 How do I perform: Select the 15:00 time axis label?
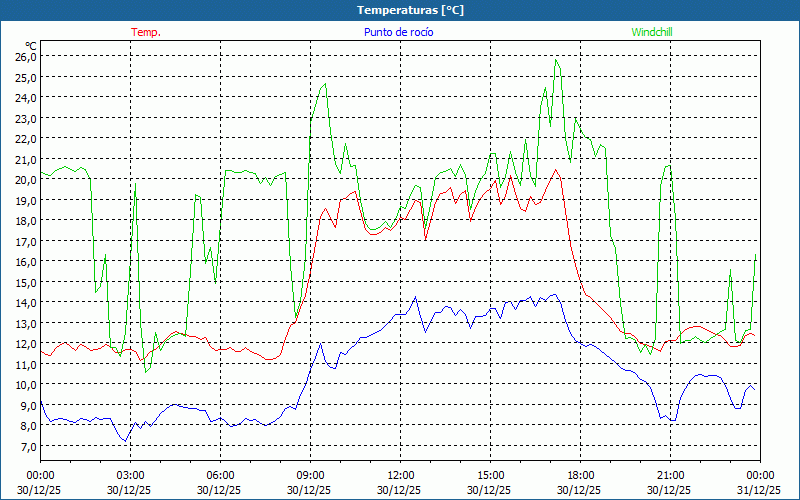point(491,475)
